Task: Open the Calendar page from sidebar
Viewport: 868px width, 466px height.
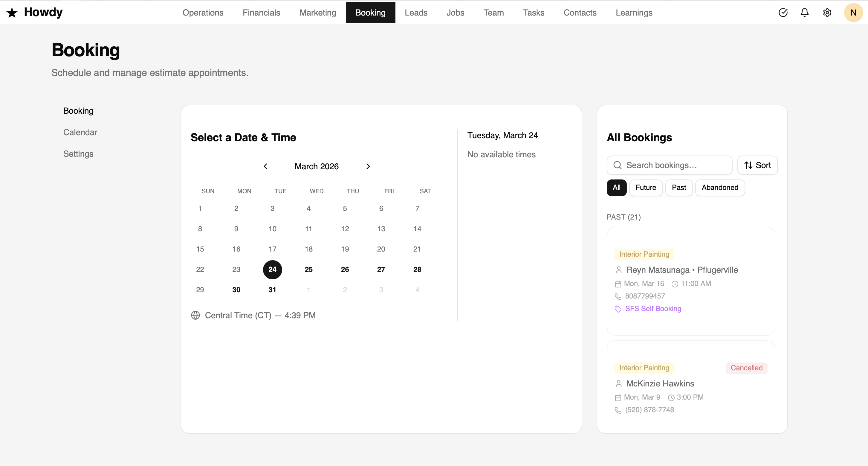Action: [80, 132]
